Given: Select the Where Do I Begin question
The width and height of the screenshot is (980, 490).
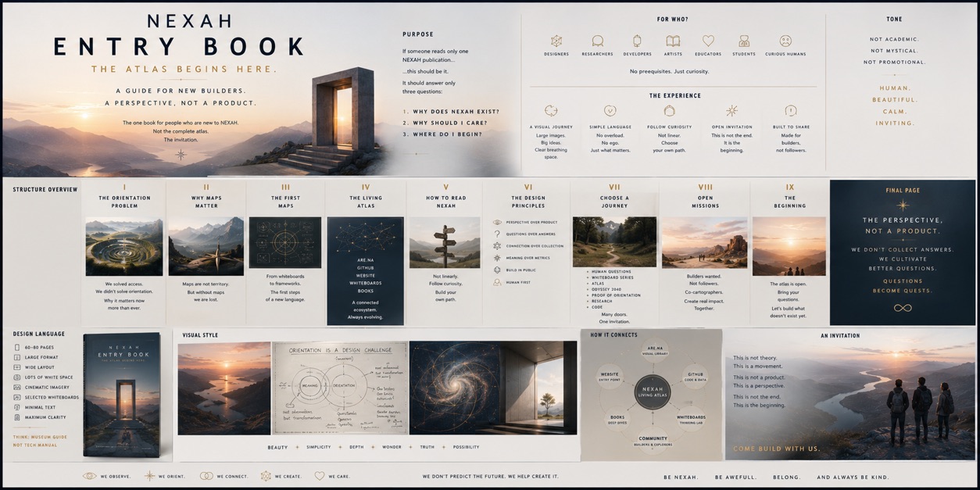Looking at the screenshot, I should coord(447,134).
